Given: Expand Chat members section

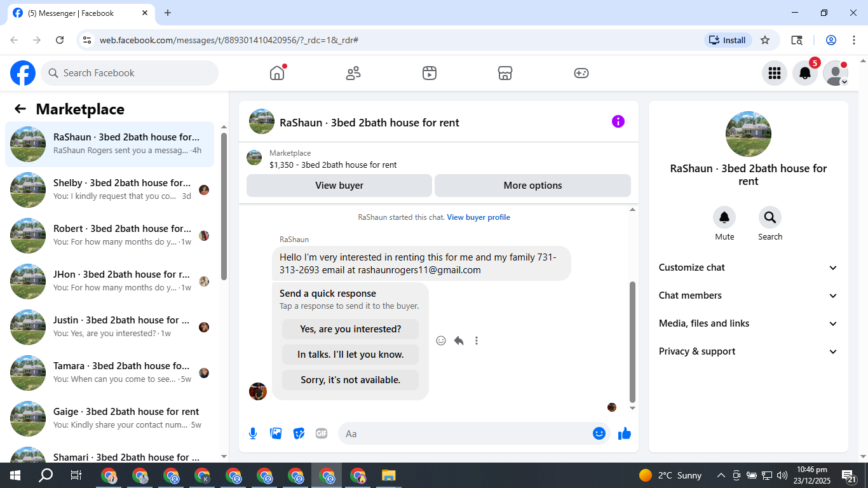Looking at the screenshot, I should point(749,295).
